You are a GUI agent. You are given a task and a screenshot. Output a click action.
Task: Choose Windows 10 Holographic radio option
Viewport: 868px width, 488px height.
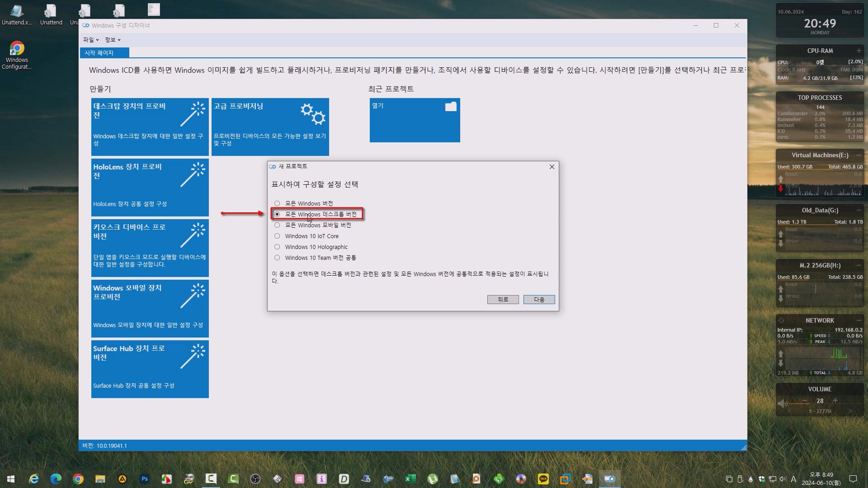tap(277, 247)
